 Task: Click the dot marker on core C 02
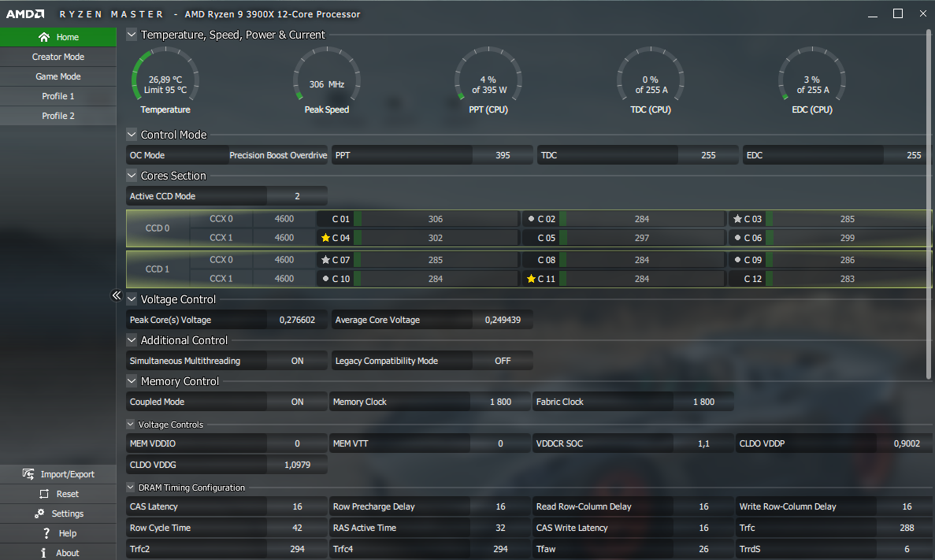pyautogui.click(x=532, y=219)
